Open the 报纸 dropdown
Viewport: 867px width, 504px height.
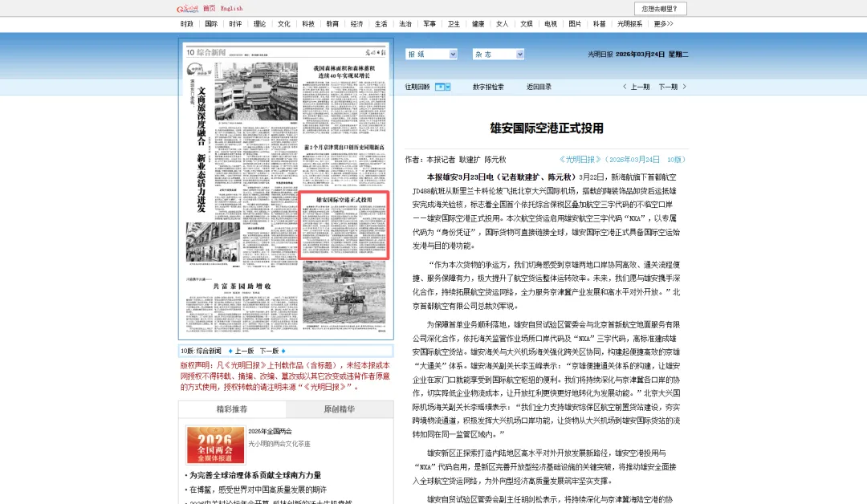pyautogui.click(x=431, y=54)
